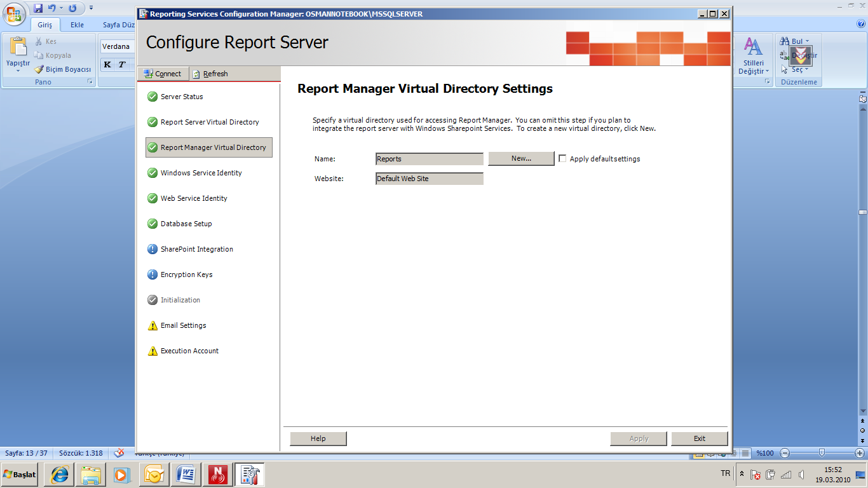Open Word Help question mark icon

(861, 24)
